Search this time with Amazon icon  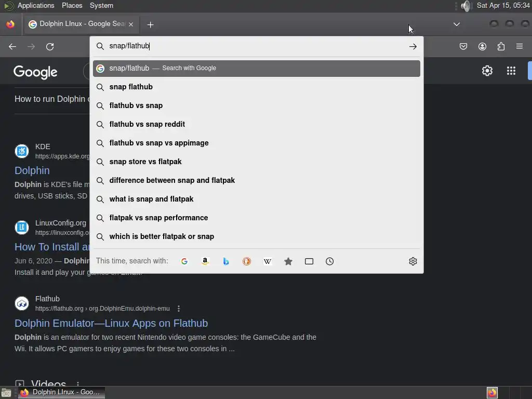tap(205, 261)
